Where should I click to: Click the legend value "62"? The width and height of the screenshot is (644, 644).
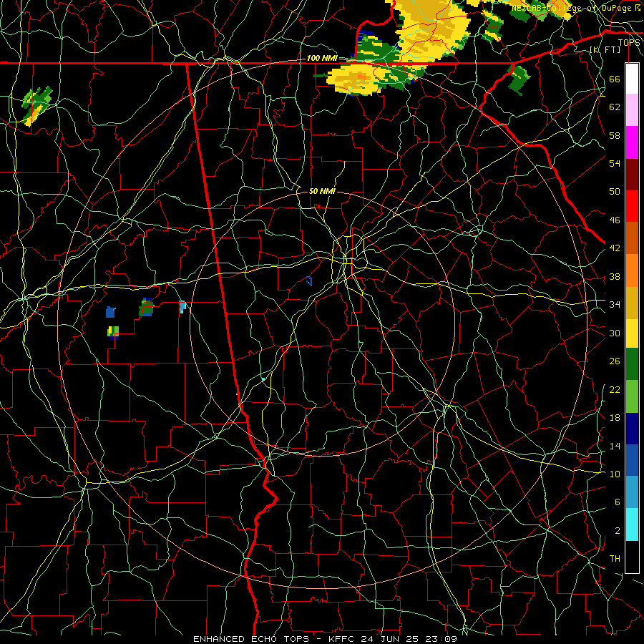point(615,107)
